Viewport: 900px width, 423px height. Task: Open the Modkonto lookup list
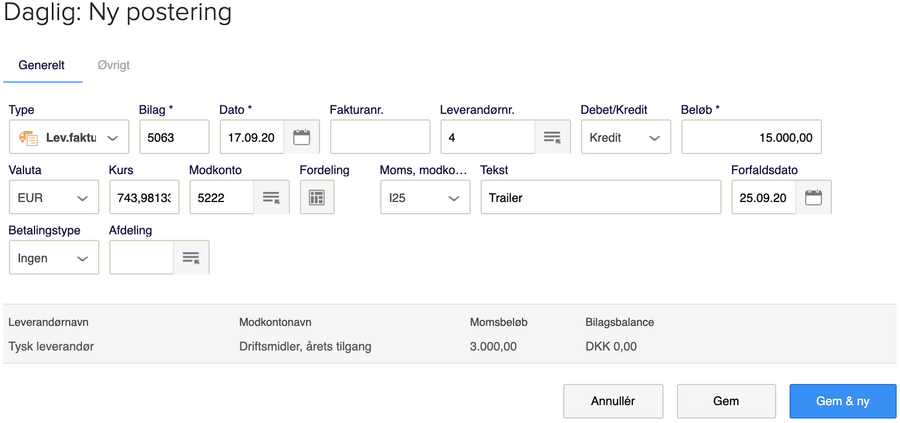[270, 198]
